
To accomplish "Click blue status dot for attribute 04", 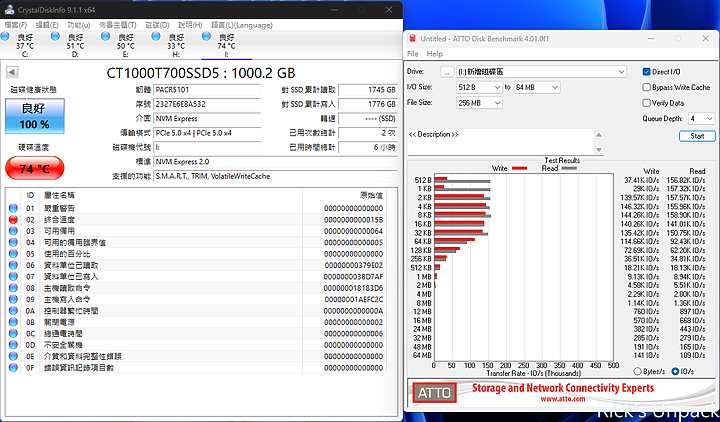I will point(13,242).
